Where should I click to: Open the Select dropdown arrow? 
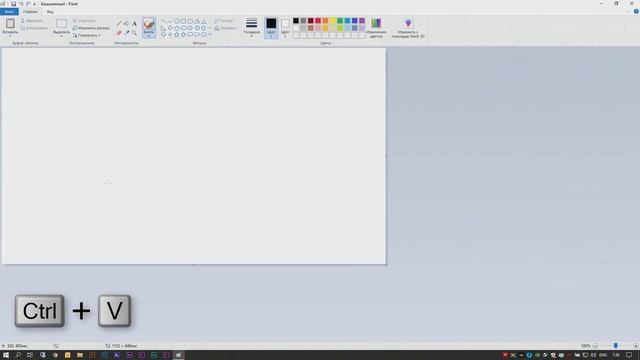point(62,36)
